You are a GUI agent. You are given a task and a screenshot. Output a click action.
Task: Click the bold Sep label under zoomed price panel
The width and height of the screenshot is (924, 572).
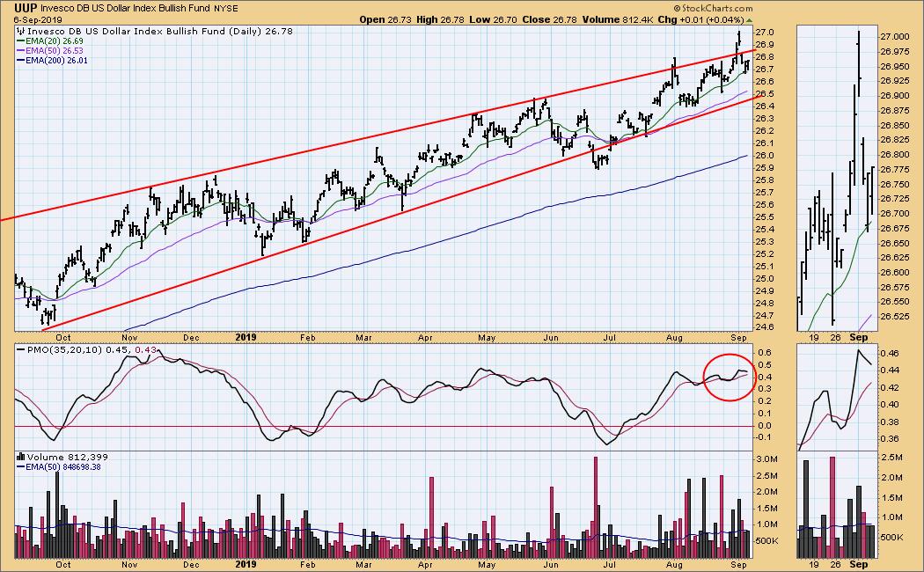tap(859, 338)
